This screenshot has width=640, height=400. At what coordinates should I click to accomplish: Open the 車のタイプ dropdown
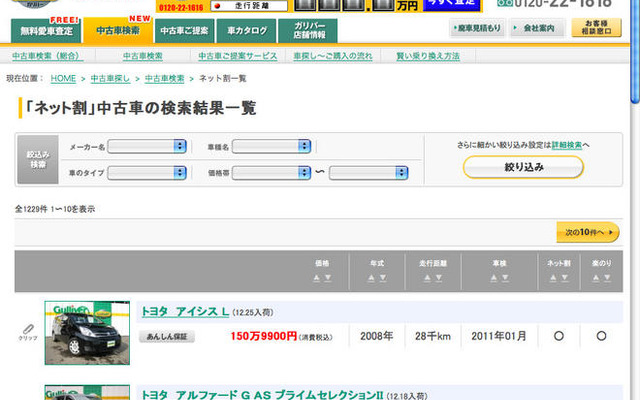point(147,173)
